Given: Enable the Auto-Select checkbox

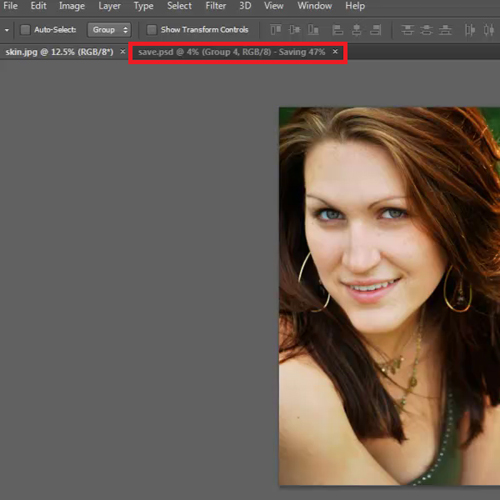Looking at the screenshot, I should pyautogui.click(x=25, y=30).
